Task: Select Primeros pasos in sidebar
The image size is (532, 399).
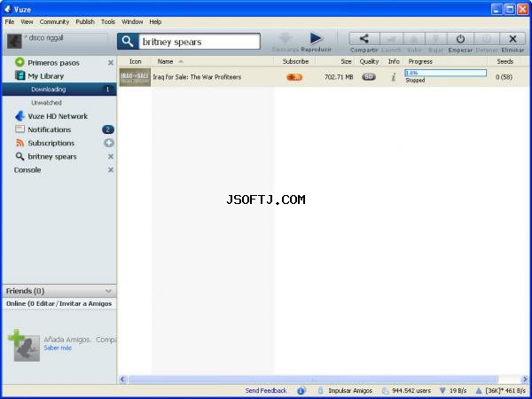Action: pyautogui.click(x=53, y=63)
